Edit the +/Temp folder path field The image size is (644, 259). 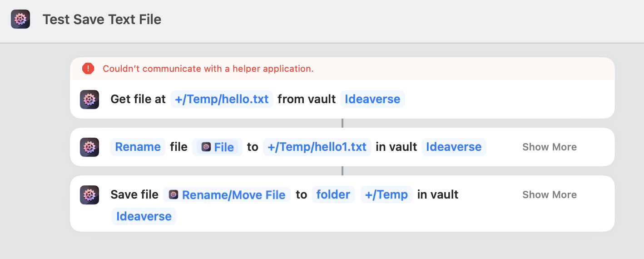tap(386, 194)
